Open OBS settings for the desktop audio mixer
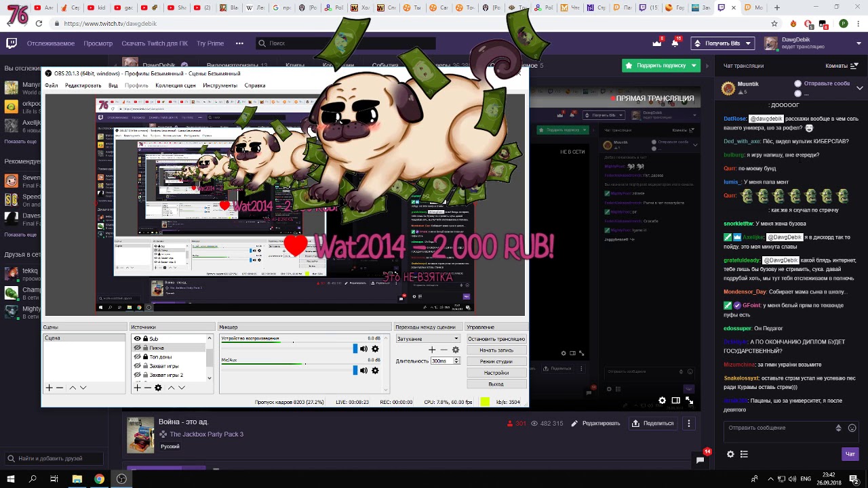Viewport: 868px width, 488px height. point(375,349)
